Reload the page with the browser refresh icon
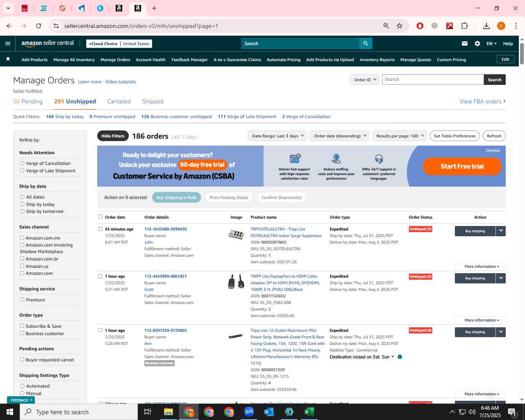 pos(39,26)
